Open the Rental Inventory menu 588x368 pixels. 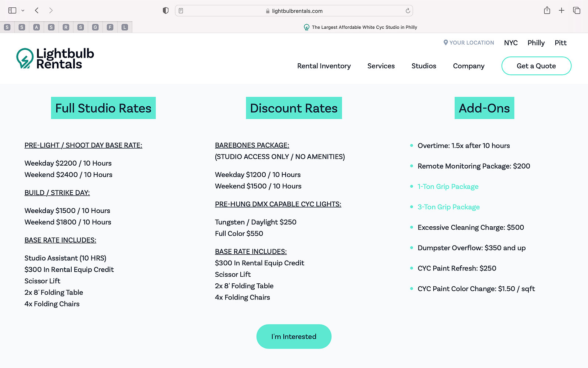324,66
